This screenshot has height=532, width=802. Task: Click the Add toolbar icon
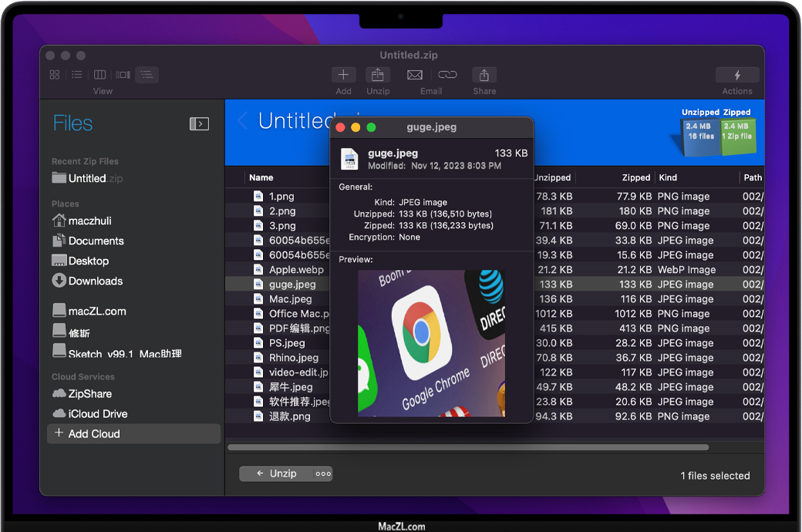point(343,75)
